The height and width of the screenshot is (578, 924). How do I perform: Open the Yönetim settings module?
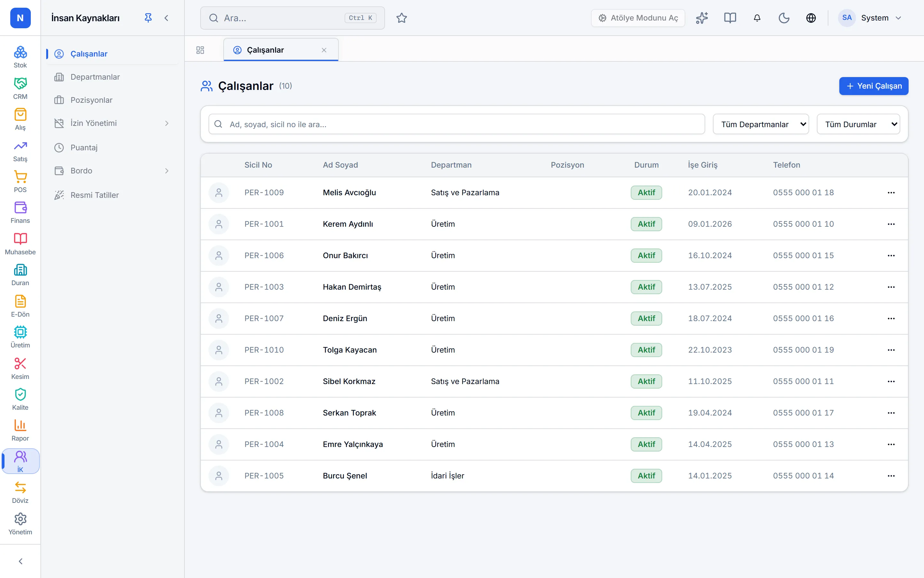tap(20, 524)
